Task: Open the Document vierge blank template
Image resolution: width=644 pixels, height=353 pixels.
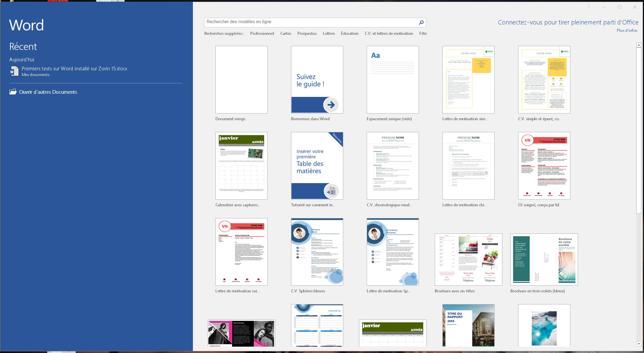Action: click(241, 80)
